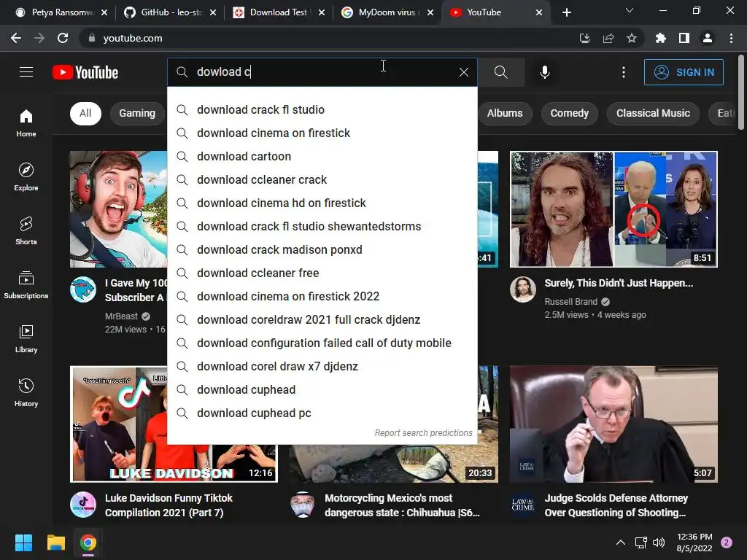The width and height of the screenshot is (747, 560).
Task: Close the YouTube tab
Action: click(539, 12)
